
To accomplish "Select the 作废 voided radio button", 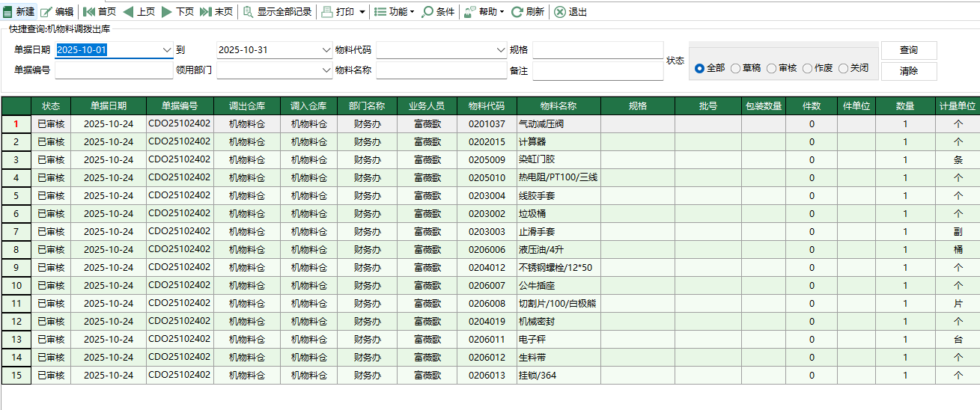I will [807, 68].
